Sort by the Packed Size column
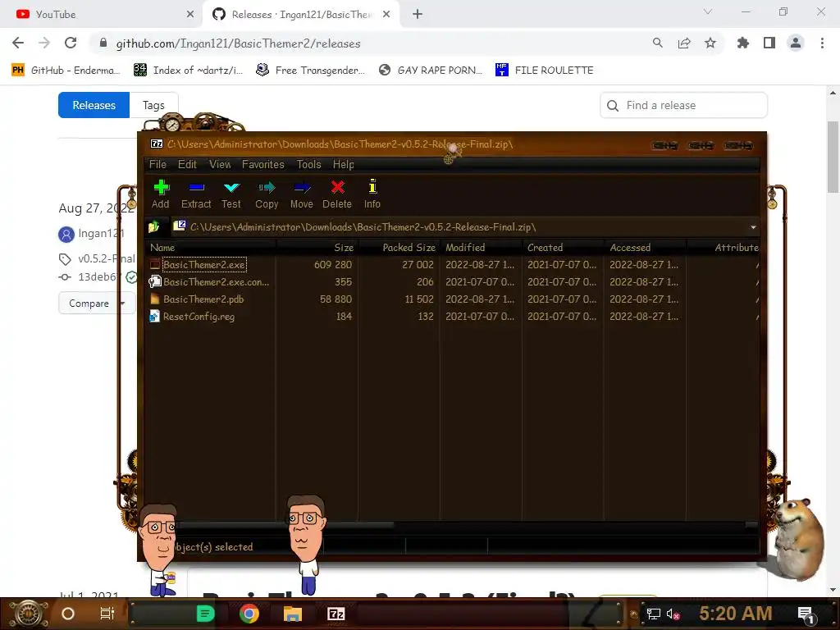Viewport: 840px width, 630px height. click(399, 248)
